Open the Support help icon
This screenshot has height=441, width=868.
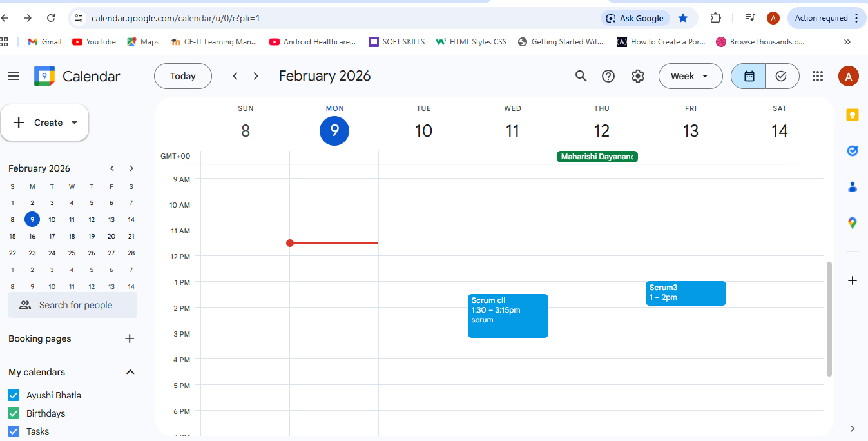(x=608, y=76)
